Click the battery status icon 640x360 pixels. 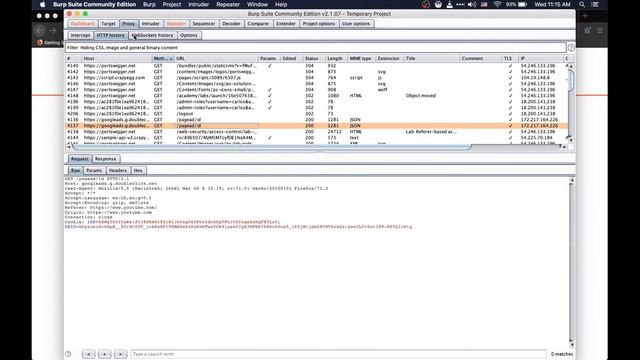click(522, 4)
